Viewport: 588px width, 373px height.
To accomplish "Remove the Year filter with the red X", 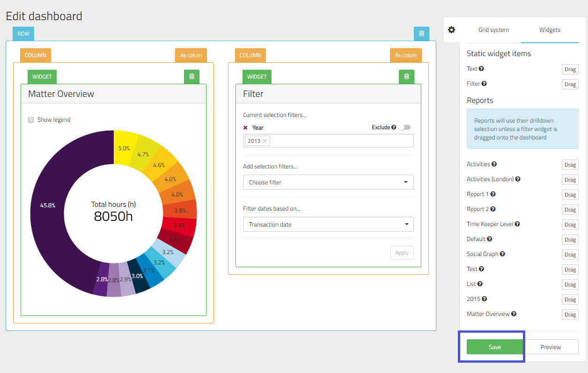I will (x=246, y=127).
